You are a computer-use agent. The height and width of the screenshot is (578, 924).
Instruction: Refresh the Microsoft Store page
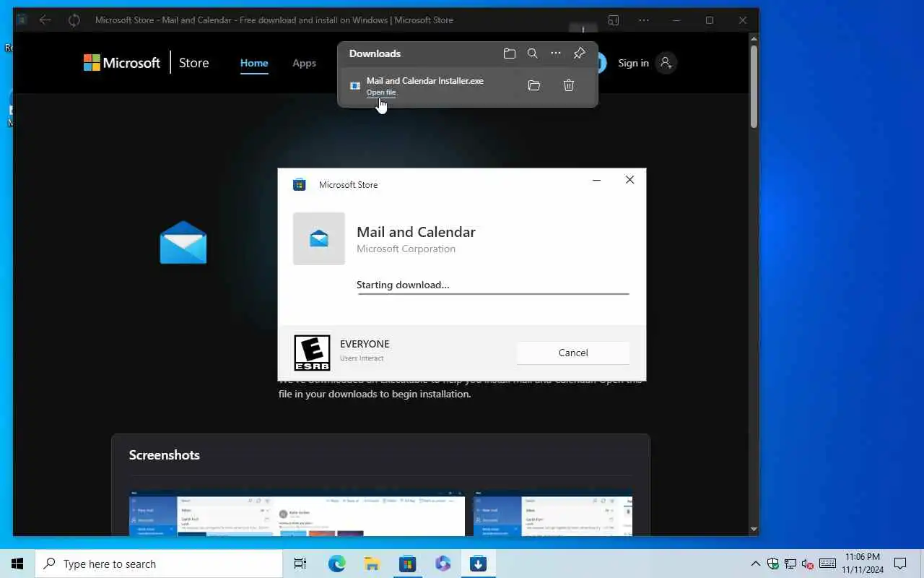pos(74,20)
